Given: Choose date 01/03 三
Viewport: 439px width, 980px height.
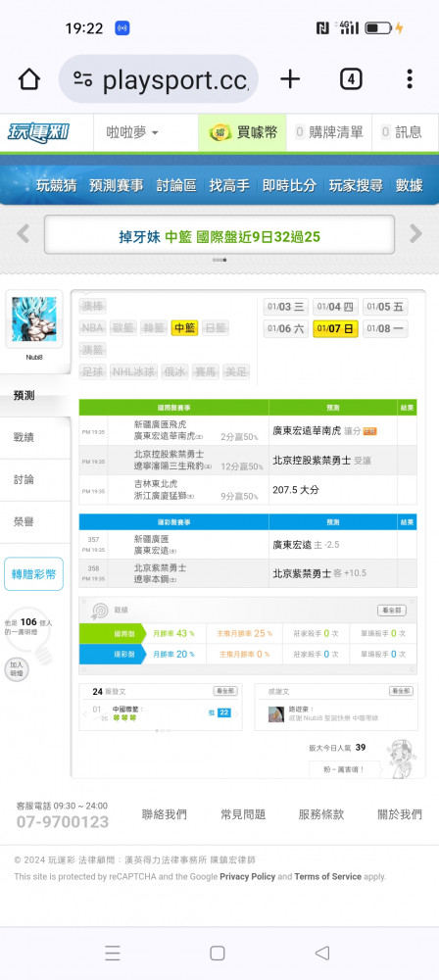Looking at the screenshot, I should click(286, 307).
